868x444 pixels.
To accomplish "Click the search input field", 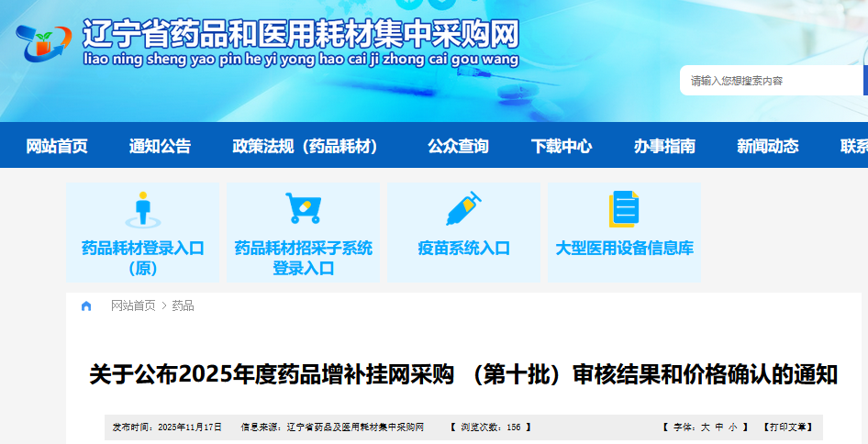I will [x=771, y=81].
